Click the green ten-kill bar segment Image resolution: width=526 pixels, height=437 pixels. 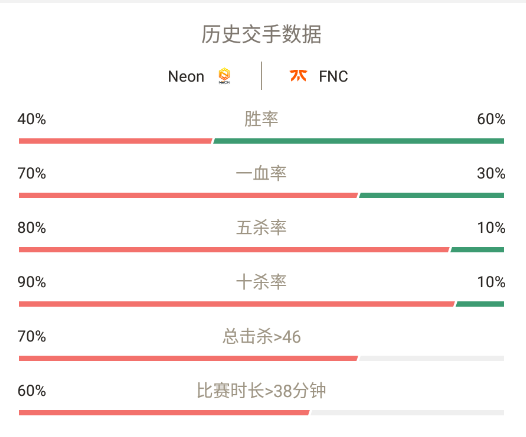(480, 304)
